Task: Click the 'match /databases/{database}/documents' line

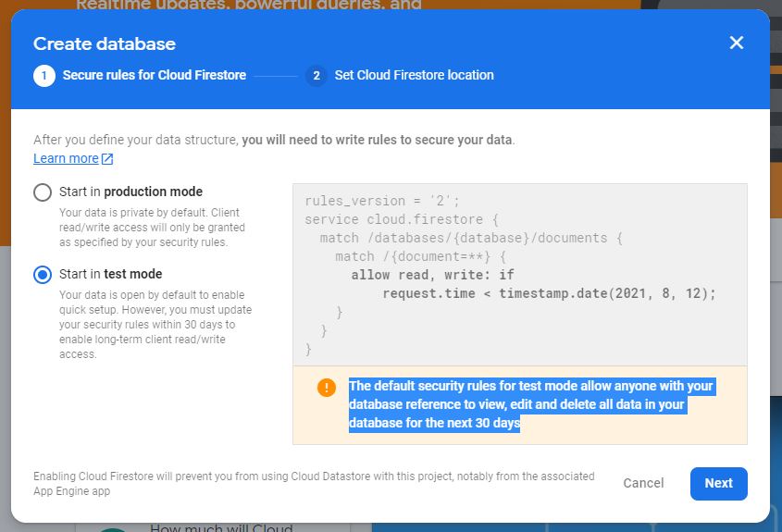Action: [471, 238]
